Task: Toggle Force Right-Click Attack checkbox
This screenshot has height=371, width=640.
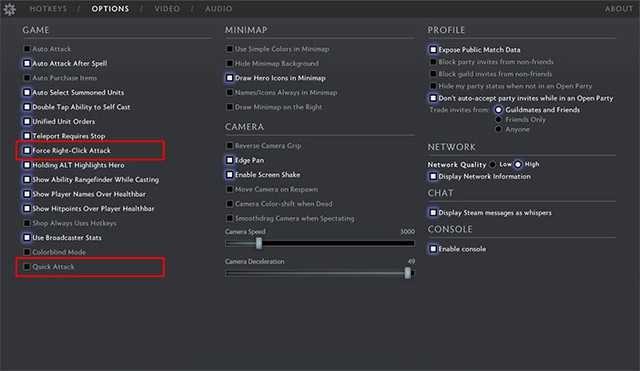Action: pyautogui.click(x=27, y=151)
